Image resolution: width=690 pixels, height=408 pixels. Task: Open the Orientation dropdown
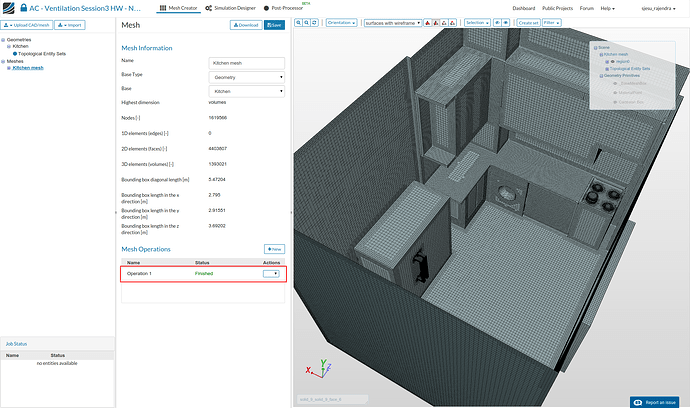pos(340,21)
